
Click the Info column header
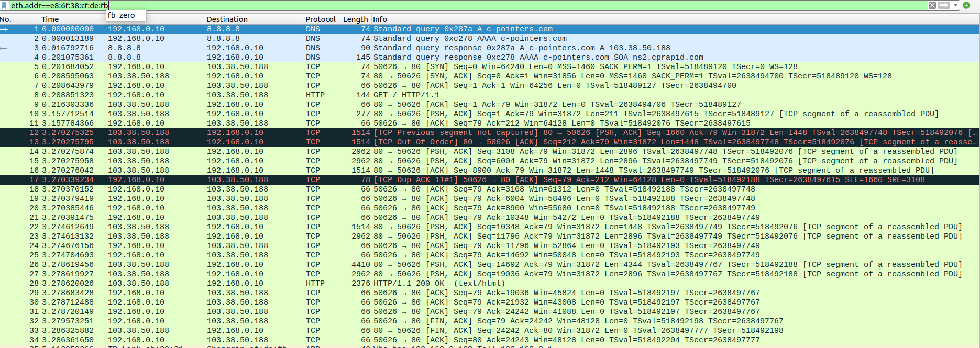pos(380,19)
